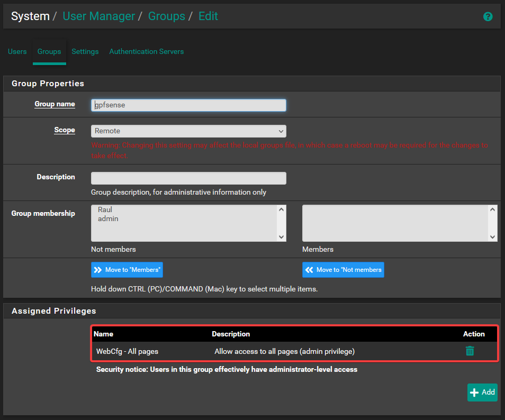Screen dimensions: 505x420
Task: Switch to the Settings tab
Action: pyautogui.click(x=85, y=51)
